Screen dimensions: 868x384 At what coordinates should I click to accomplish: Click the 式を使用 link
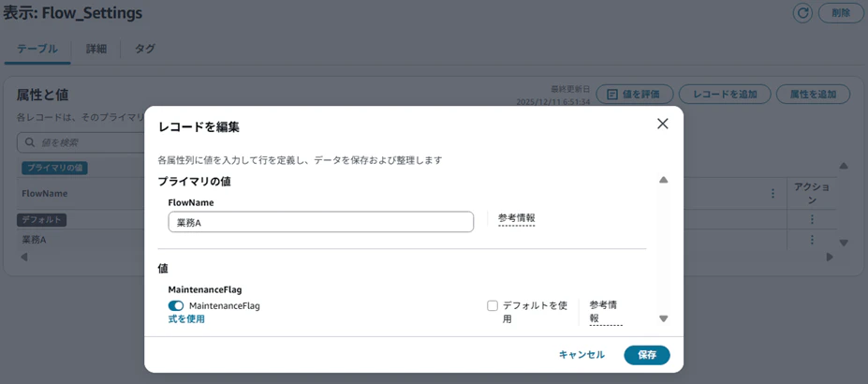186,318
